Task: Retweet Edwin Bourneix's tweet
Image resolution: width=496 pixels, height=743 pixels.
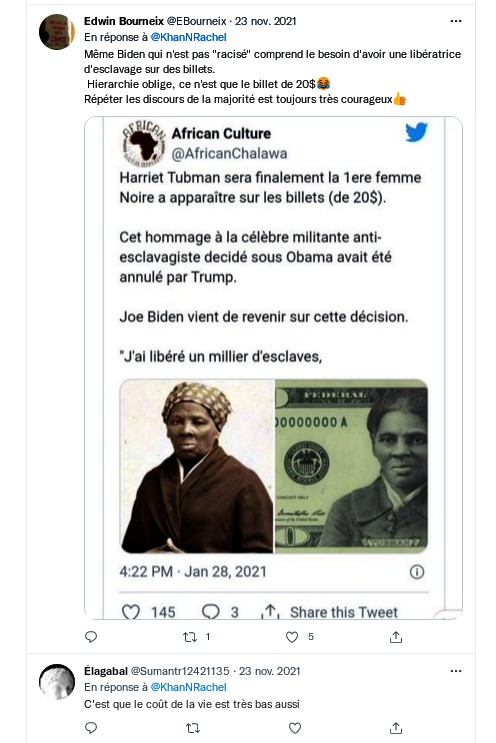Action: pos(190,637)
